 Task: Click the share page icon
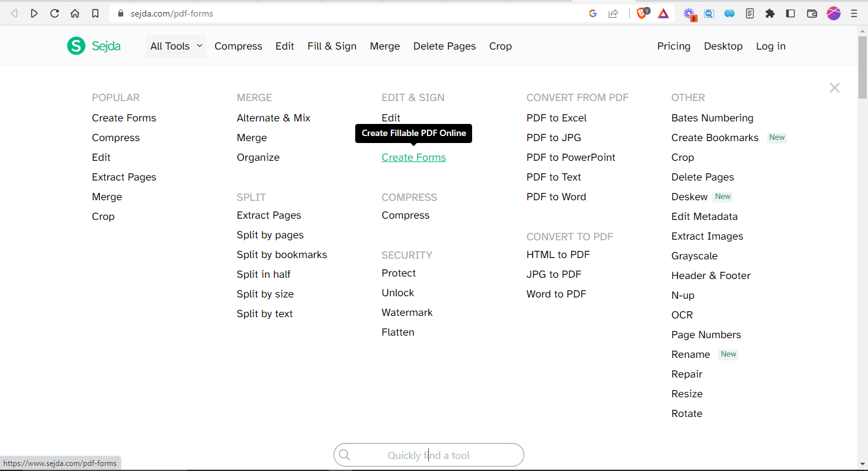[x=613, y=13]
